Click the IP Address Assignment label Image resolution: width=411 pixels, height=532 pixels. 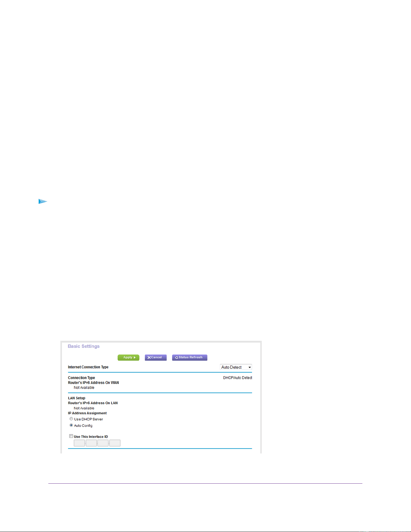87,413
